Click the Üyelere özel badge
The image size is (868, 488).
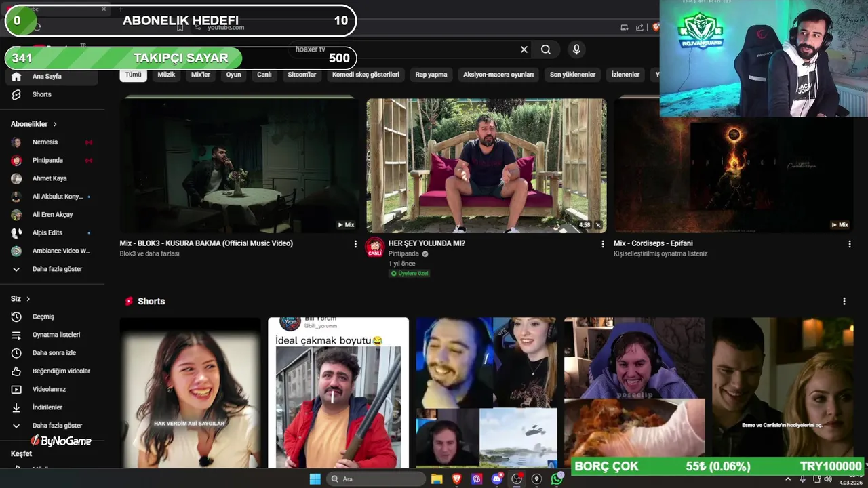pyautogui.click(x=409, y=274)
